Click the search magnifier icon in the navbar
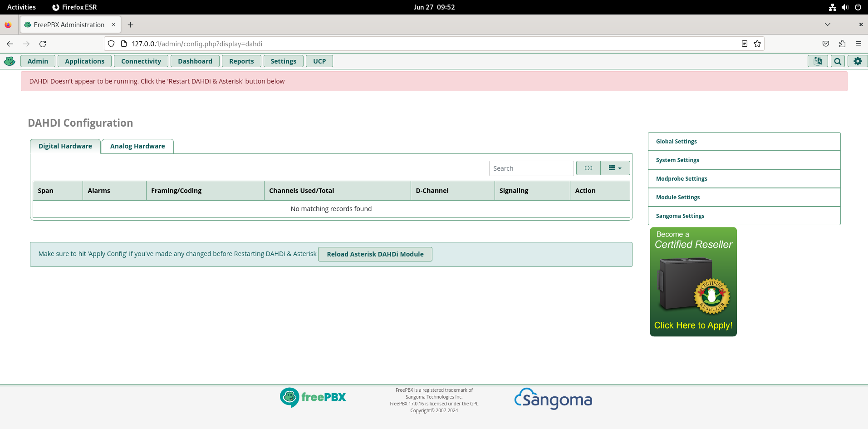 (x=837, y=61)
